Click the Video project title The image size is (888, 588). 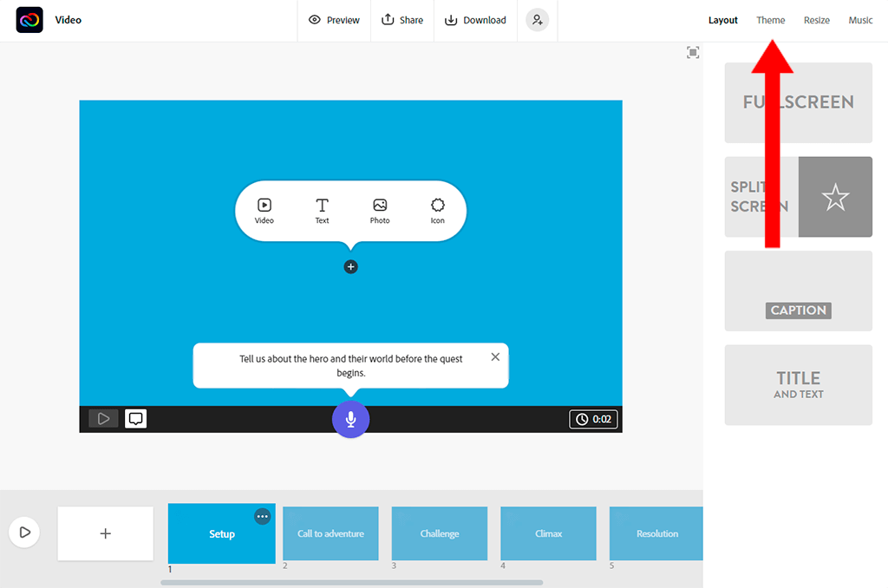coord(68,20)
